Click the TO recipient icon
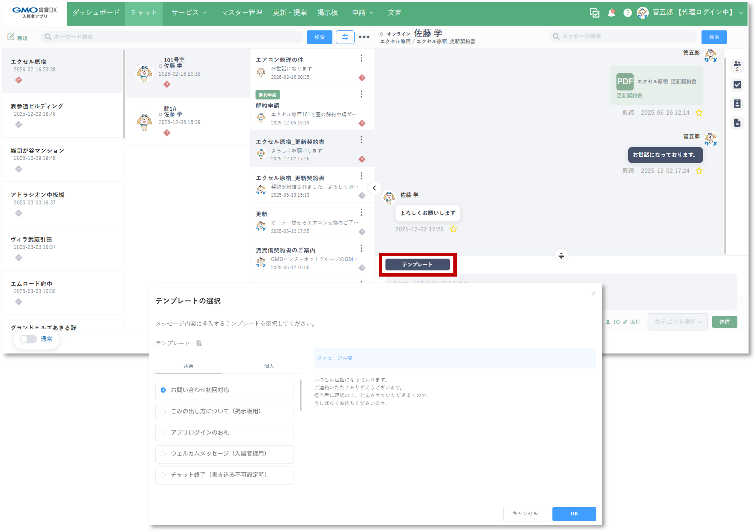Screen dimensions: 756x532 click(613, 322)
